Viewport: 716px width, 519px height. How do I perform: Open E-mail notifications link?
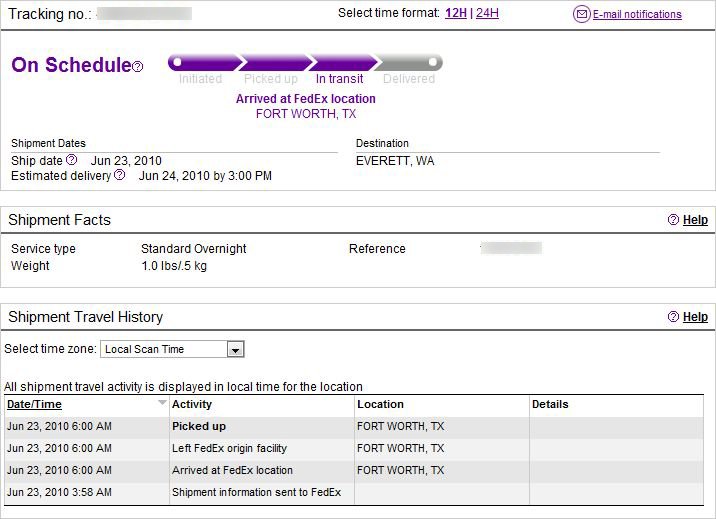[x=637, y=14]
